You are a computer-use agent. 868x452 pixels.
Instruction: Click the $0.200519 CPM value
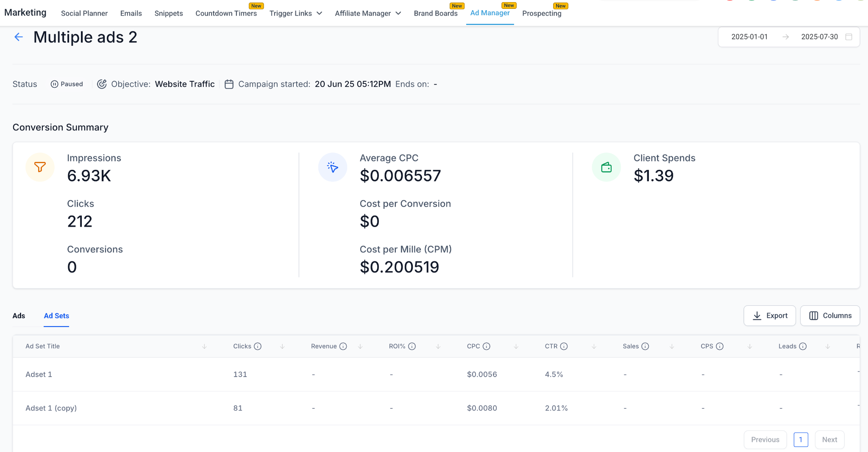coord(399,267)
